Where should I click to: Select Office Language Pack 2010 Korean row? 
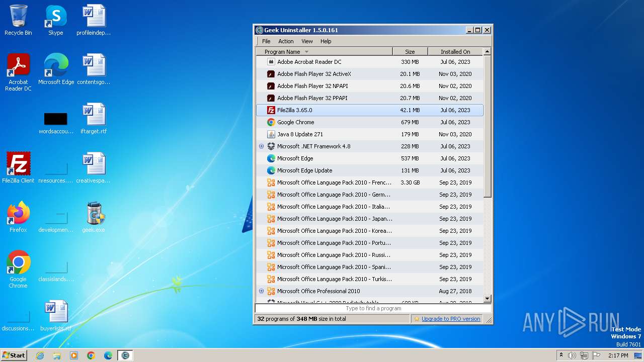click(x=369, y=231)
